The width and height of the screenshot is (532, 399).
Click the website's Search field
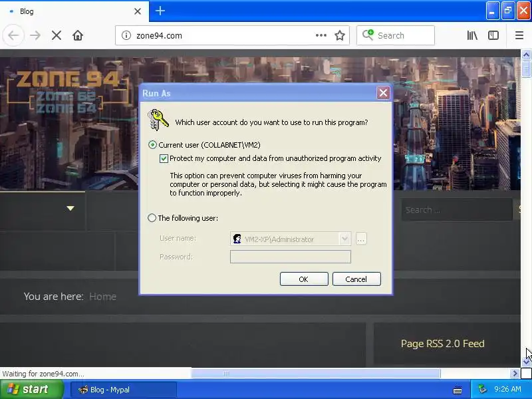click(x=457, y=209)
